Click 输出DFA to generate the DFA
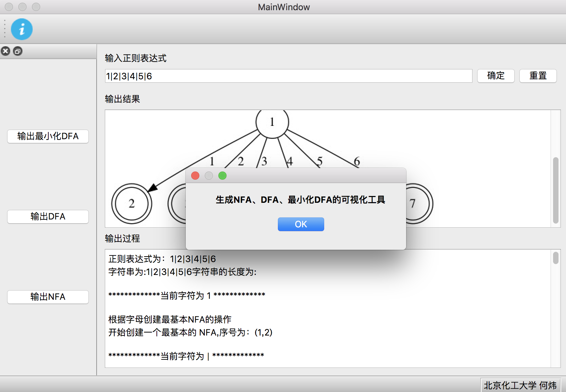Image resolution: width=566 pixels, height=392 pixels. click(48, 217)
